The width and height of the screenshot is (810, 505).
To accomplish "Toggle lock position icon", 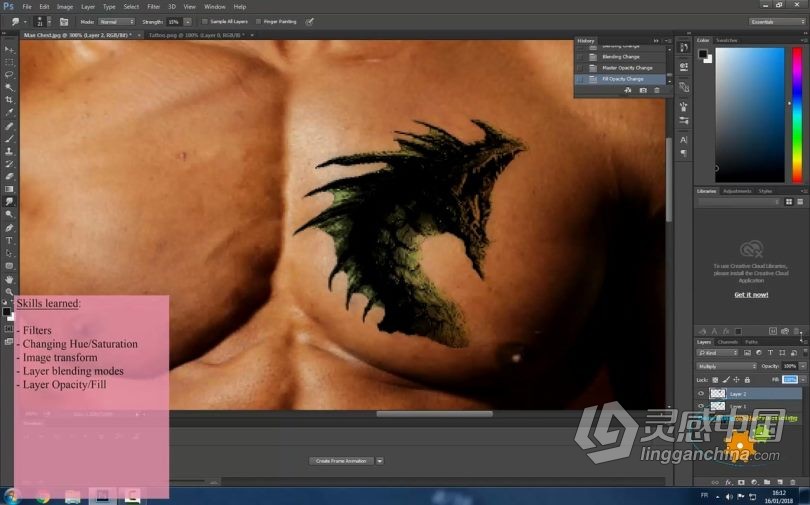I will (x=737, y=380).
